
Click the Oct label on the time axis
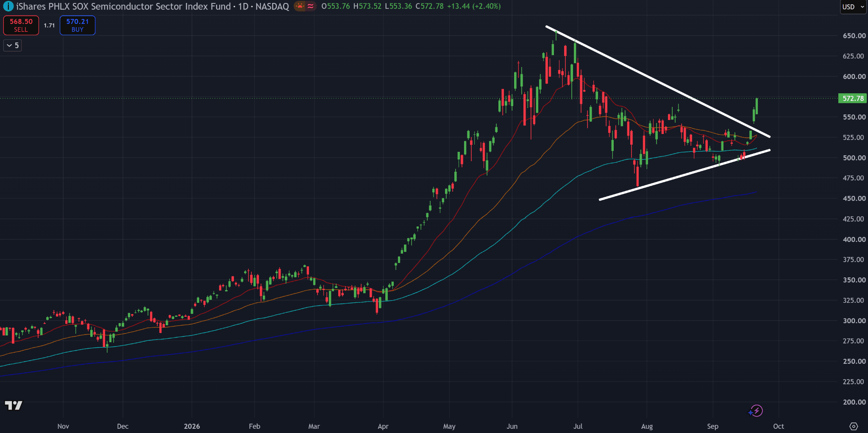pyautogui.click(x=779, y=426)
